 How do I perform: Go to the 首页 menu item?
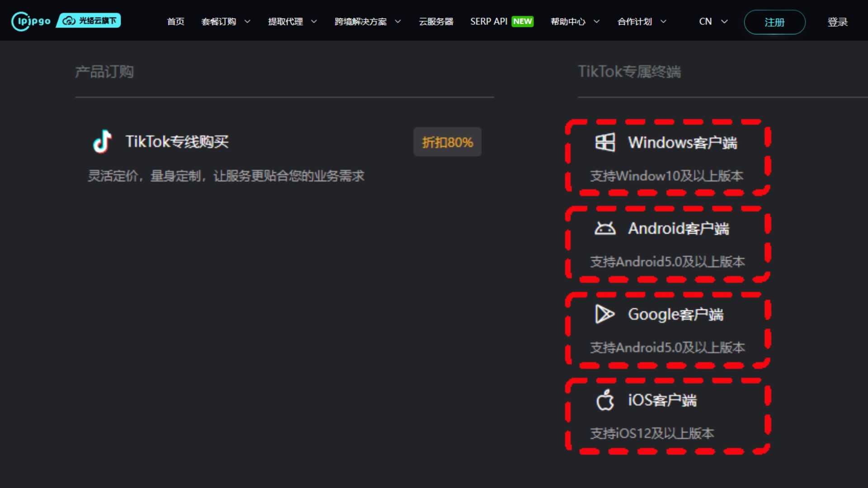(175, 21)
